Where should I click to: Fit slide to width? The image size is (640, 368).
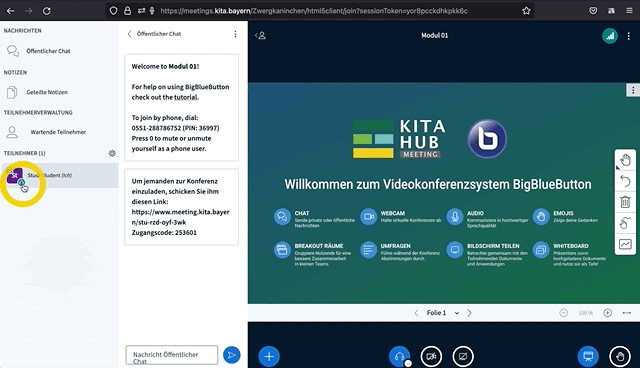coord(627,313)
